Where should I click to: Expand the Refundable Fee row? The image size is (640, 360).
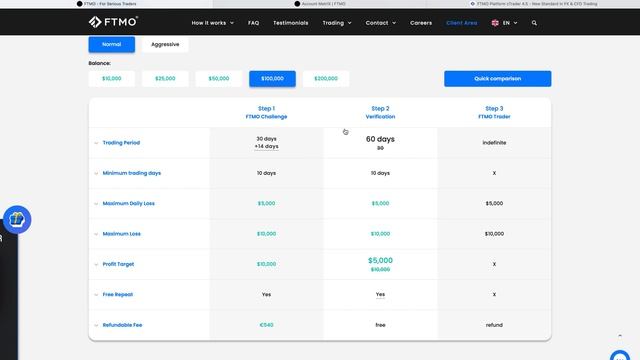point(96,325)
